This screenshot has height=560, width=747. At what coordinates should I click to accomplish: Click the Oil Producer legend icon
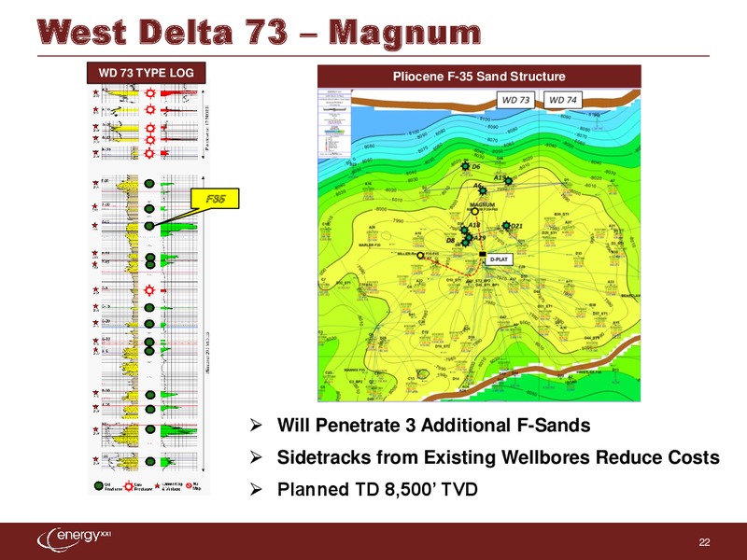coord(99,485)
